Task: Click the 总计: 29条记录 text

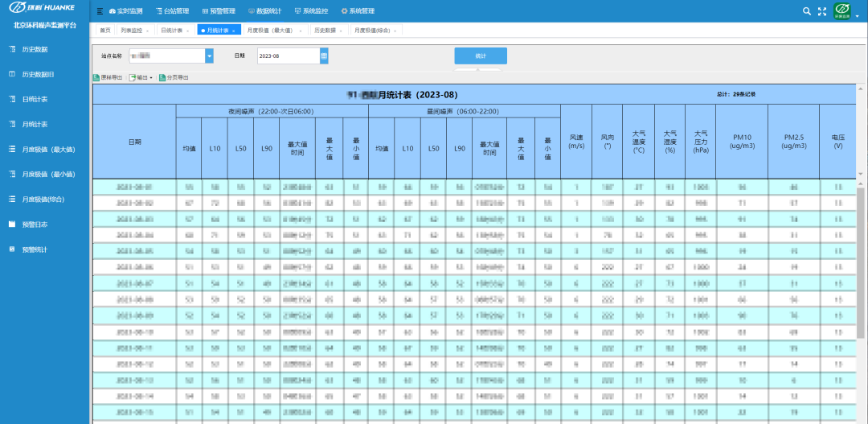Action: tap(736, 94)
